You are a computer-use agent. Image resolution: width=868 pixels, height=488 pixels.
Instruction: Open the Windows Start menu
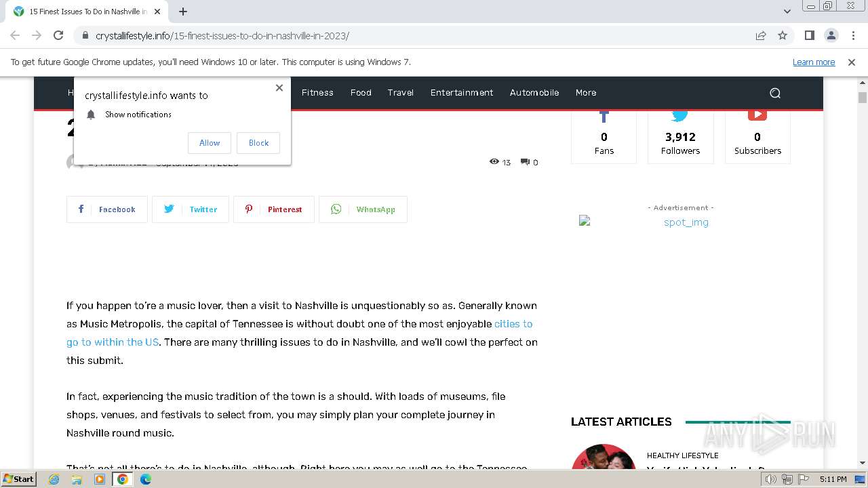19,479
